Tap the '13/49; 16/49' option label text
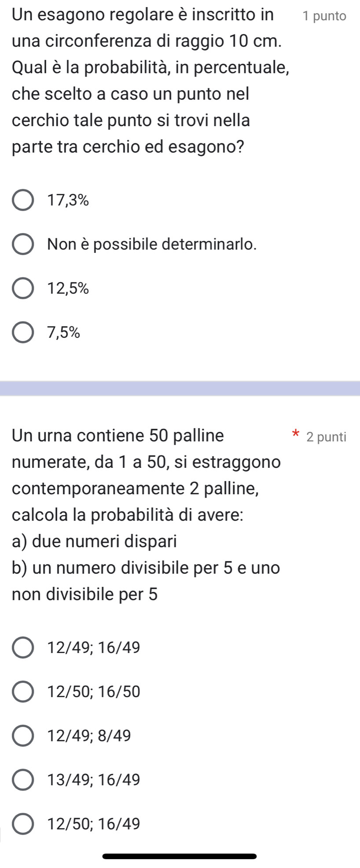Viewport: 360px width, 868px height. pos(94,780)
